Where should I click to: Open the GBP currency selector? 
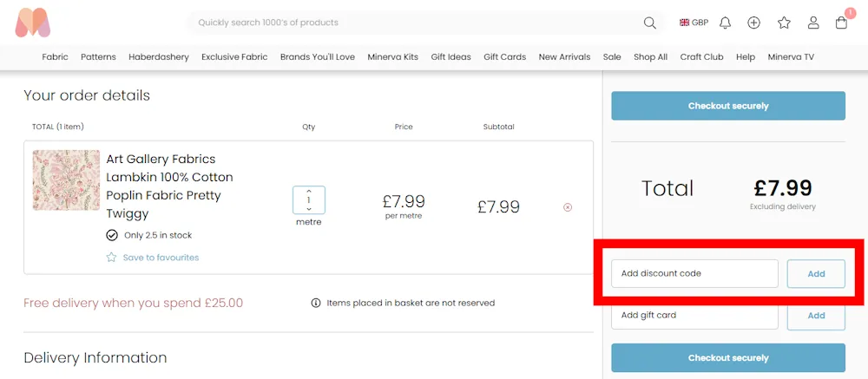(694, 23)
